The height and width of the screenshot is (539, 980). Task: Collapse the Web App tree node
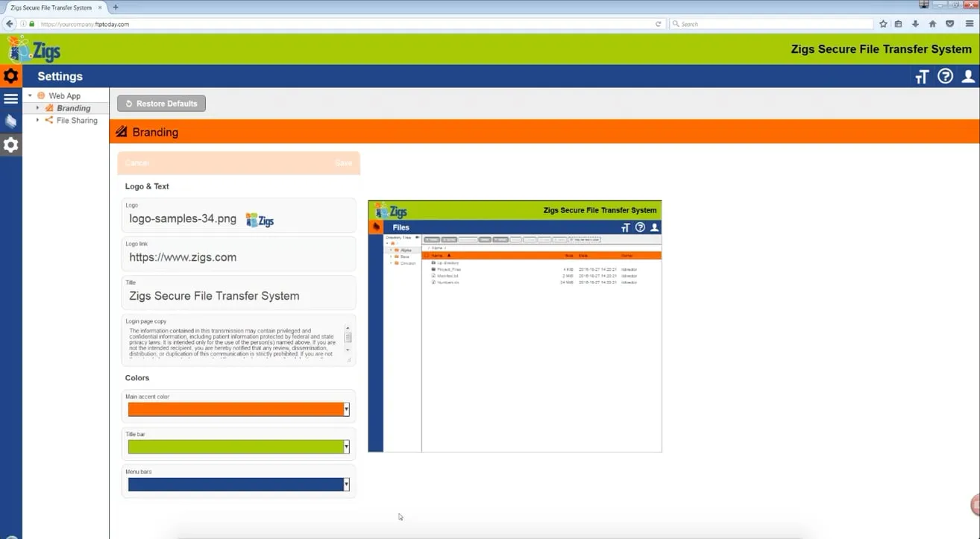[30, 96]
